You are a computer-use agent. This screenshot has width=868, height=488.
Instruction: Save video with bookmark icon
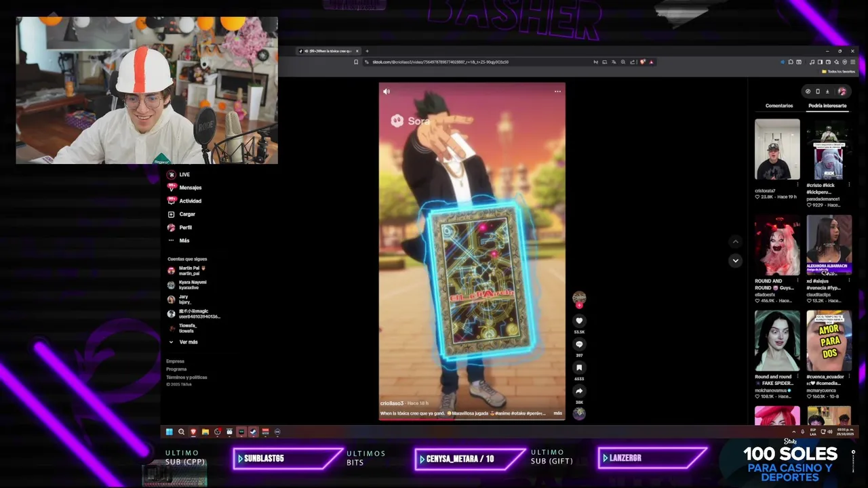pos(579,367)
